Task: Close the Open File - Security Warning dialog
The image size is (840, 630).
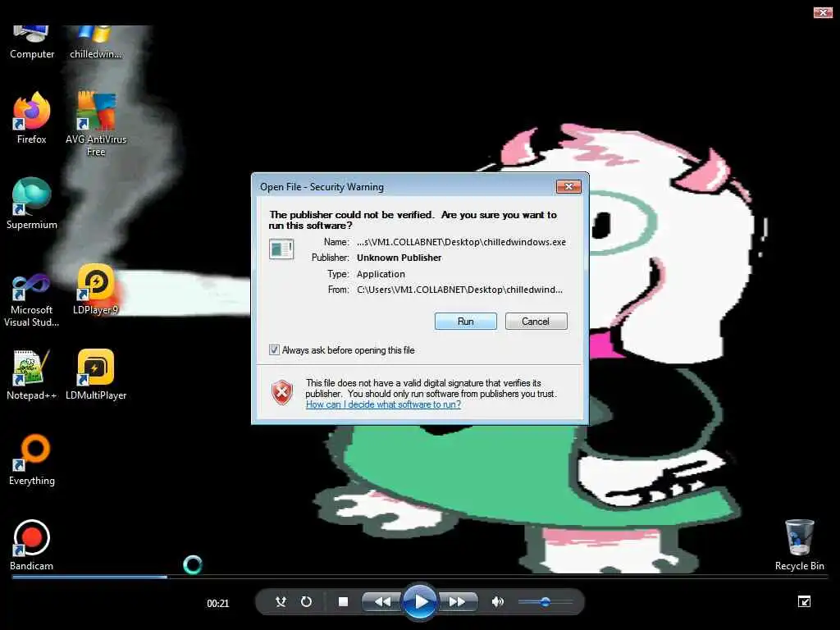Action: [569, 186]
